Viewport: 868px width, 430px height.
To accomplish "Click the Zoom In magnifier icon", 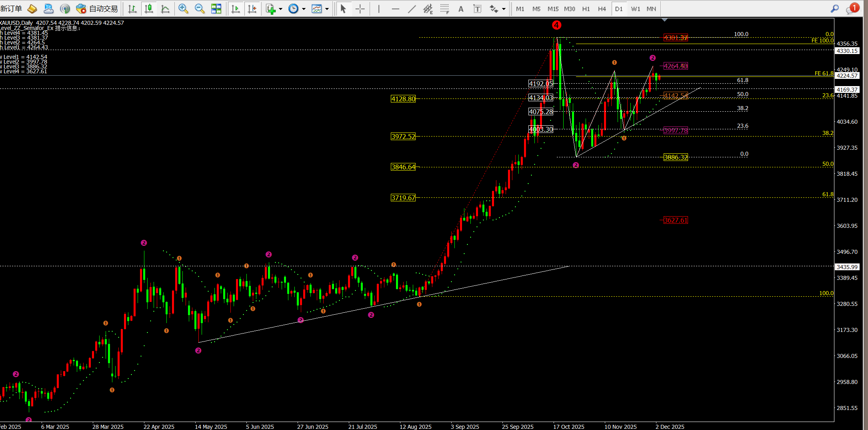I will coord(183,9).
